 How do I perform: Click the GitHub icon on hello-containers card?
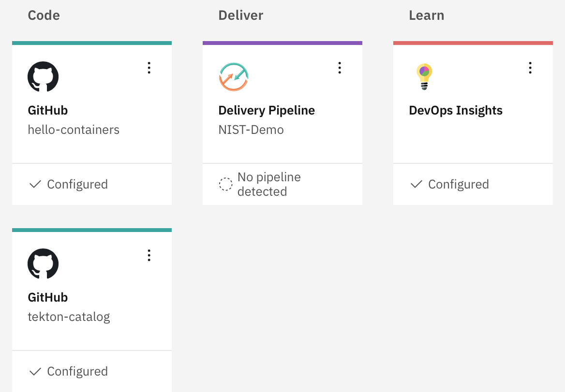pyautogui.click(x=43, y=77)
